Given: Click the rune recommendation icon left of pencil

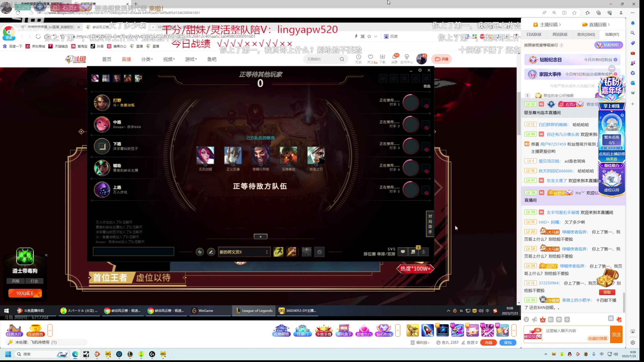Looking at the screenshot, I should pos(200,252).
